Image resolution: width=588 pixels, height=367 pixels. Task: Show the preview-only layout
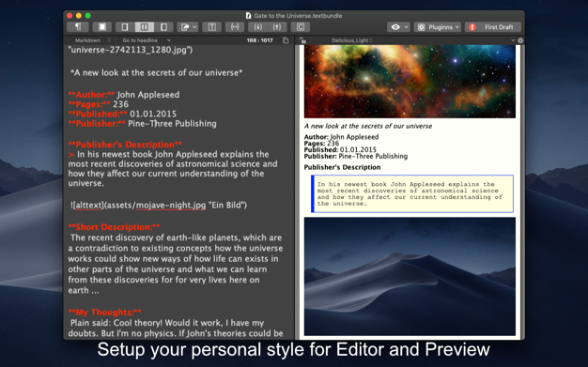tap(163, 27)
